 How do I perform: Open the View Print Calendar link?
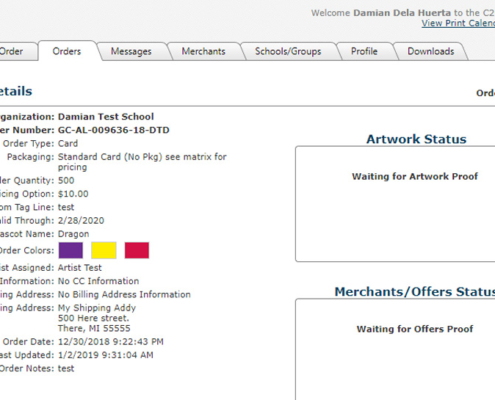pos(458,23)
